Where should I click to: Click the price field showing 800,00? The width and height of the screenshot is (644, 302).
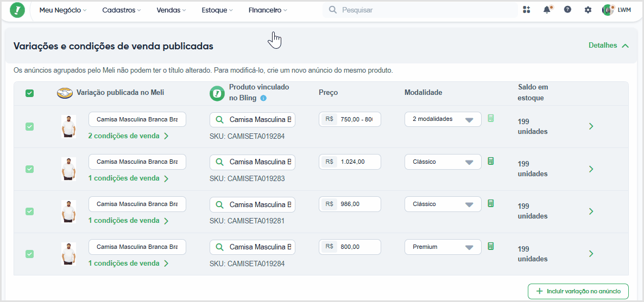[350, 247]
